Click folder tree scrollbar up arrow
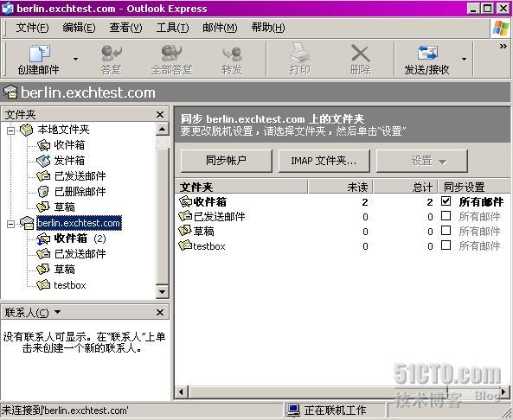The width and height of the screenshot is (513, 420). click(163, 129)
